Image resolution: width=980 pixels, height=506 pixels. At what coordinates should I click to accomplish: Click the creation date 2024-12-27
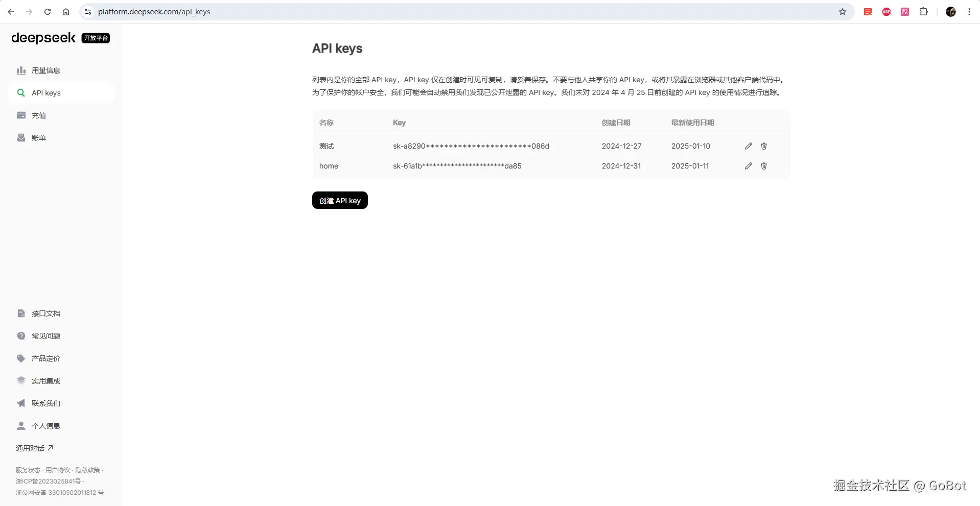[622, 146]
